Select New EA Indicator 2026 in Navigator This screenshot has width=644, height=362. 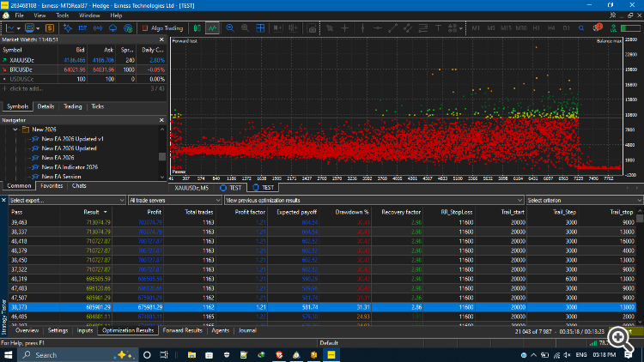(x=70, y=167)
